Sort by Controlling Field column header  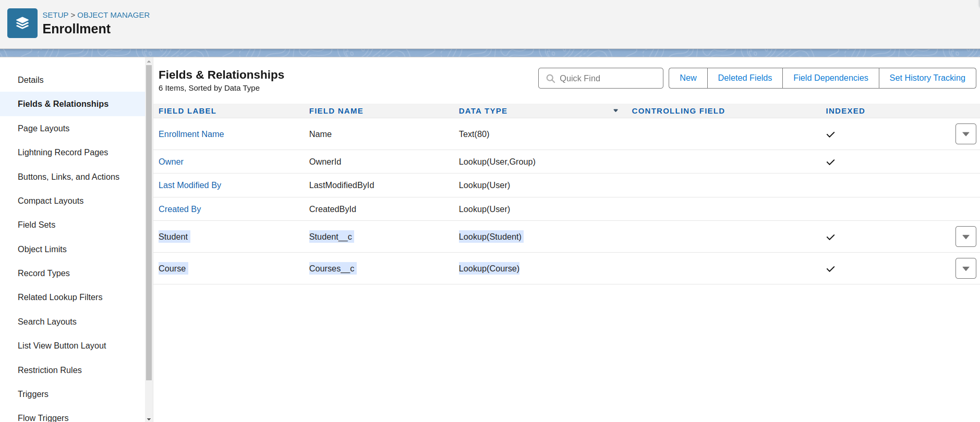(678, 111)
